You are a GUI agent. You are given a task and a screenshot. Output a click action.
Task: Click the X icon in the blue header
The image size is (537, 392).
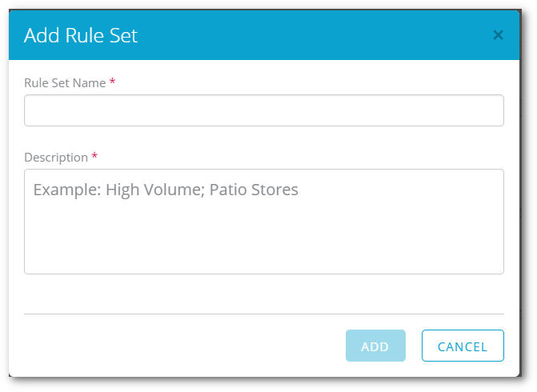pyautogui.click(x=498, y=35)
